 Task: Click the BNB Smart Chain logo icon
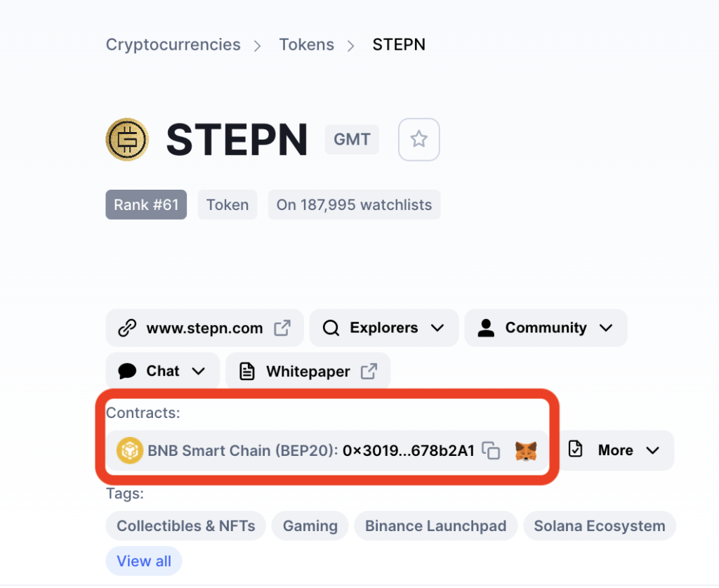pyautogui.click(x=129, y=450)
